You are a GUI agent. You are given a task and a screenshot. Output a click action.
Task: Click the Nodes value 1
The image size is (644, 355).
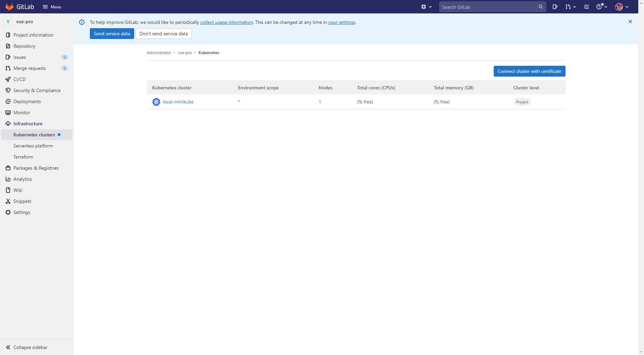(x=320, y=102)
